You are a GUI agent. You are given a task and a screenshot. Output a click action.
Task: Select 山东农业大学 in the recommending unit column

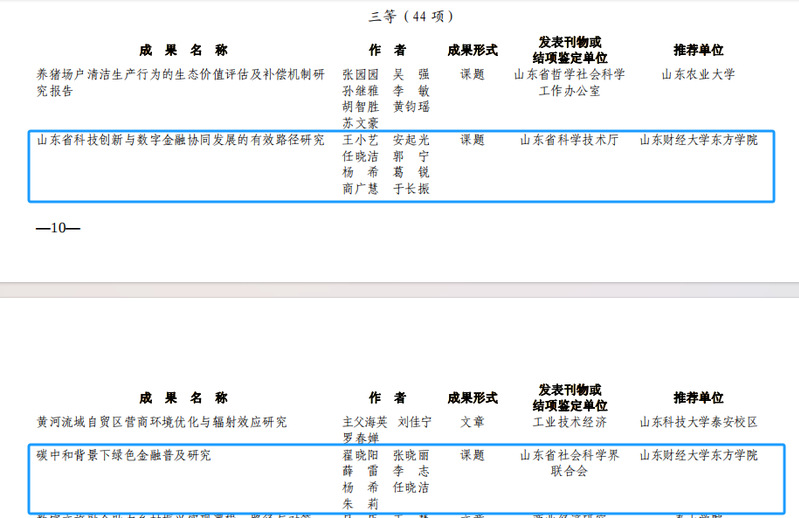click(x=698, y=75)
